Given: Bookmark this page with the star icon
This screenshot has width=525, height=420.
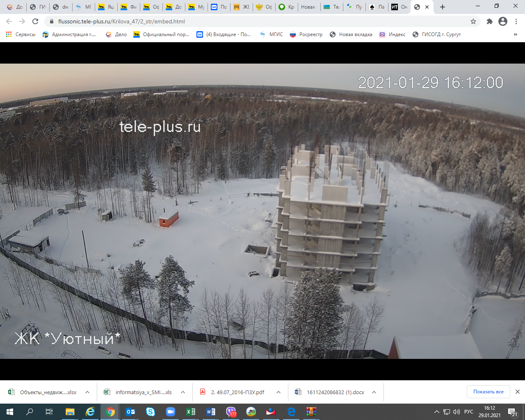Looking at the screenshot, I should pyautogui.click(x=473, y=21).
